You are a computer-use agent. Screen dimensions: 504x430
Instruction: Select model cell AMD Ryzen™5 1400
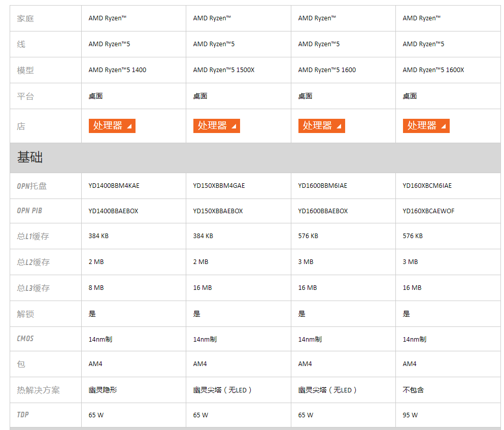tap(117, 70)
